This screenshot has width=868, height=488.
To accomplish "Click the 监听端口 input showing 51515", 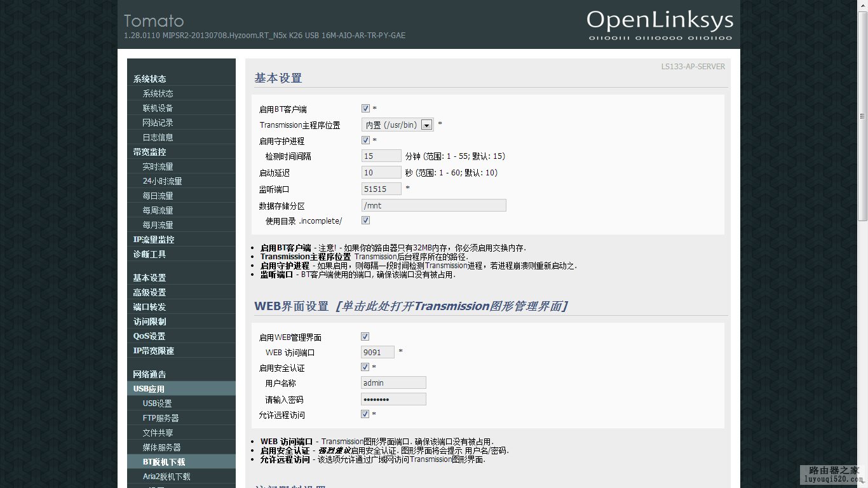I will point(380,189).
